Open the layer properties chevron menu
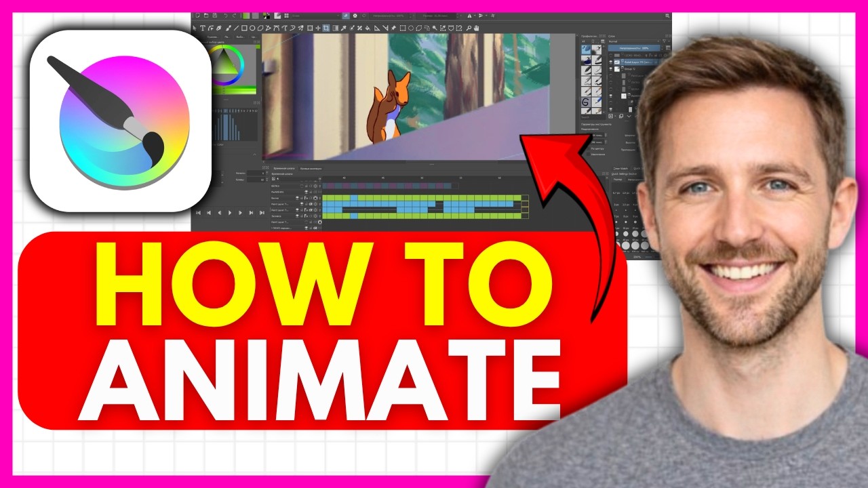 click(x=629, y=116)
